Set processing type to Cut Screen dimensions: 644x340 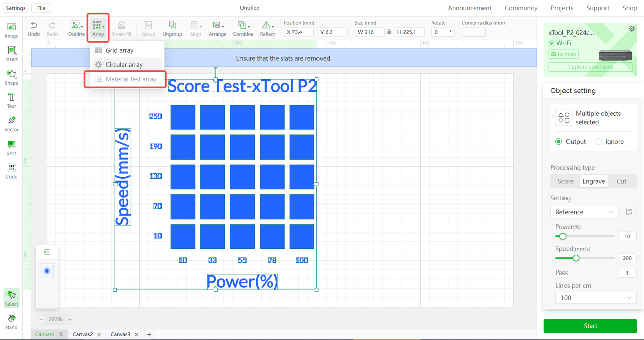click(x=622, y=181)
